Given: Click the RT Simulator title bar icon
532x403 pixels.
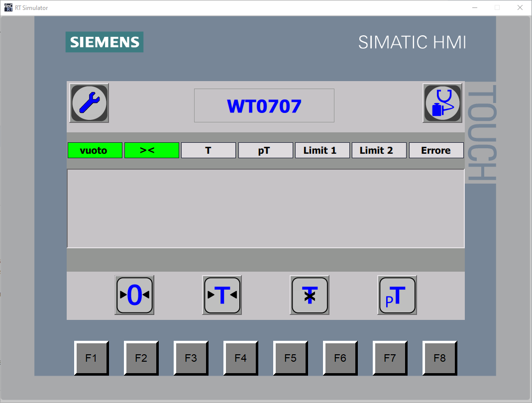Looking at the screenshot, I should [x=8, y=7].
